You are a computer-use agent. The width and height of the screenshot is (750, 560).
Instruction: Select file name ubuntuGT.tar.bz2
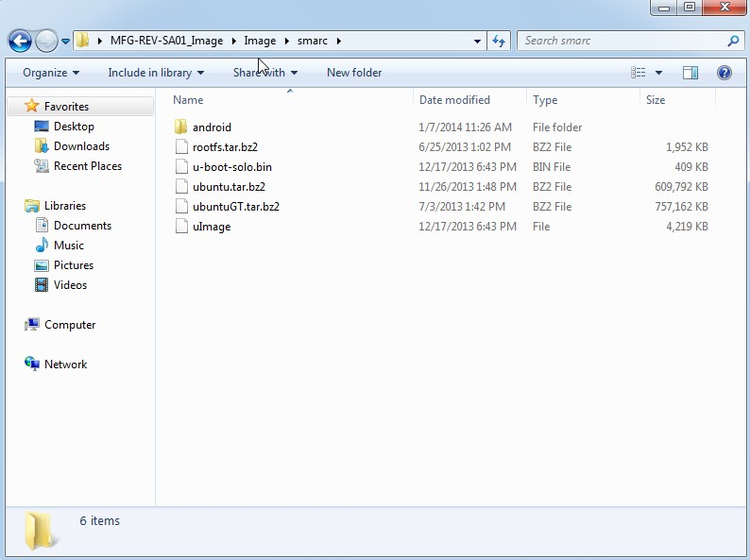tap(236, 207)
